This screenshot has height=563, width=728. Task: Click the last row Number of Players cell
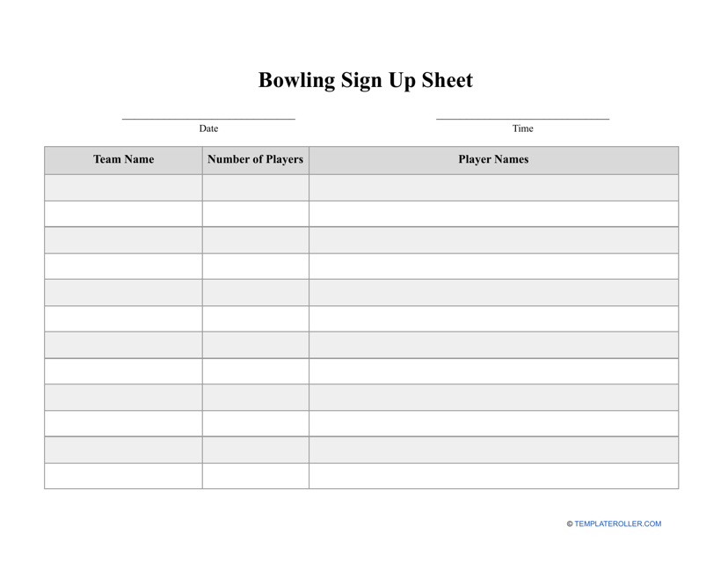255,476
